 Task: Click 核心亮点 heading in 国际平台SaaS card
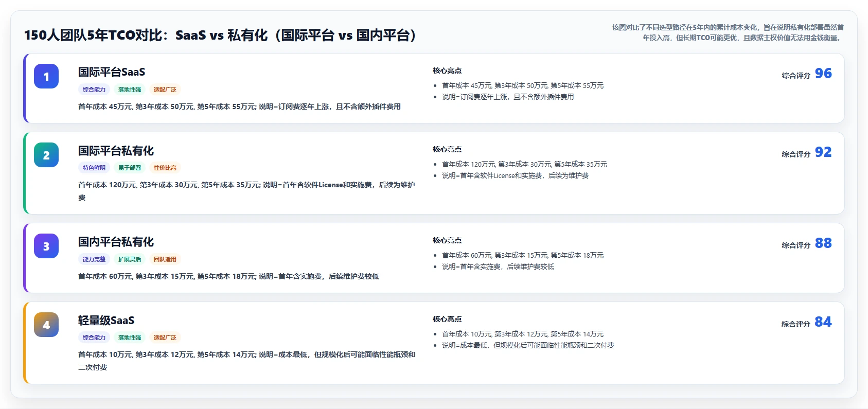[447, 70]
